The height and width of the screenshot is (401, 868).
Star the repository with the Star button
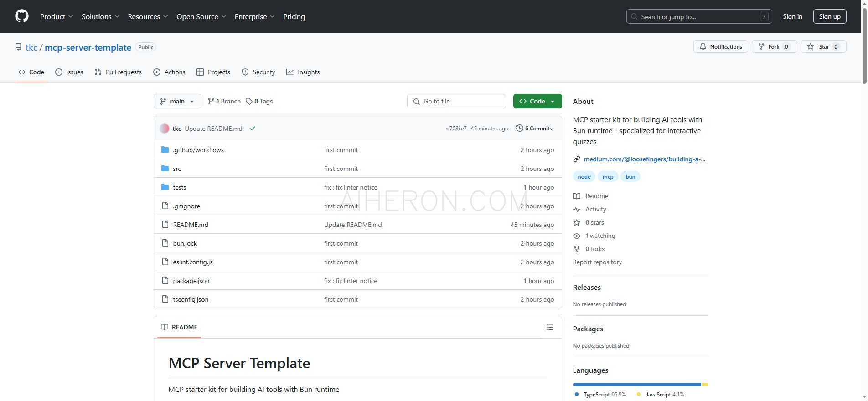coord(824,46)
